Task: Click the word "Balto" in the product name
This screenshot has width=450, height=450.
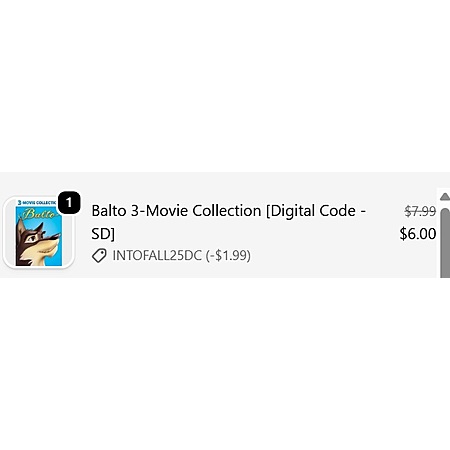Action: pyautogui.click(x=109, y=211)
